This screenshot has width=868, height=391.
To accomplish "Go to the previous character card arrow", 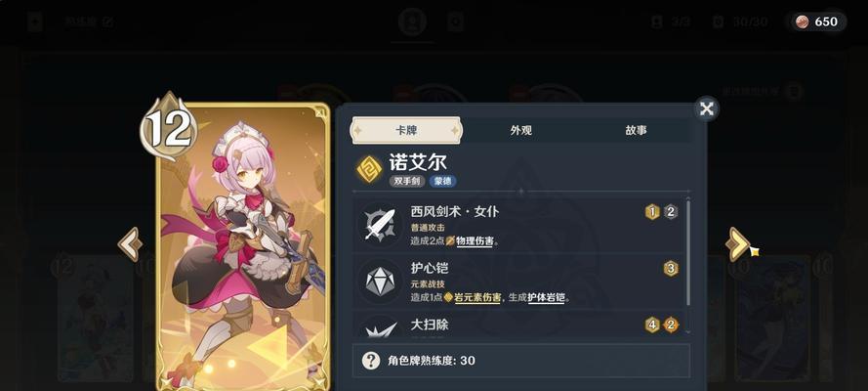I will click(131, 244).
